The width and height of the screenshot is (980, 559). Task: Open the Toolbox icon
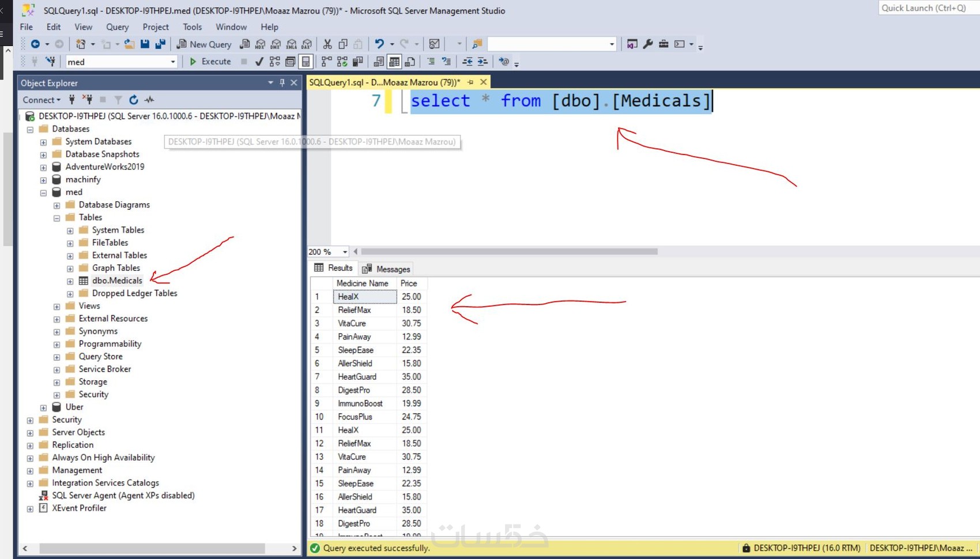click(x=664, y=44)
